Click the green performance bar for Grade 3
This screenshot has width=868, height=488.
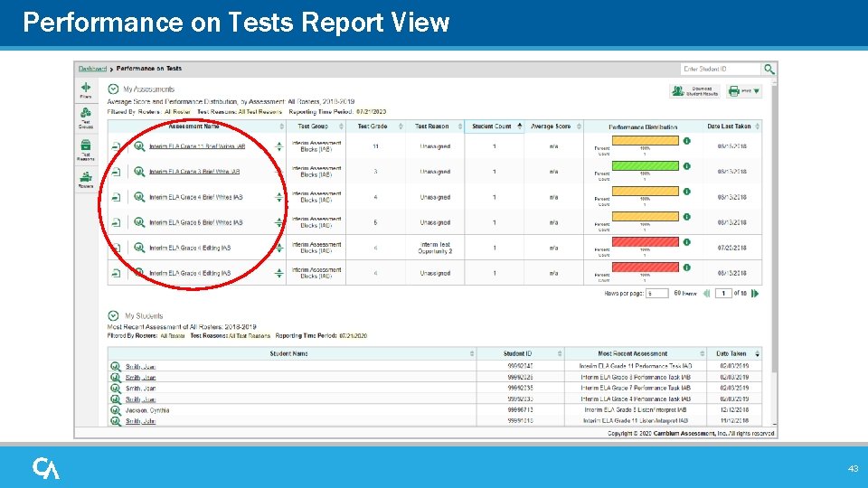[x=645, y=166]
